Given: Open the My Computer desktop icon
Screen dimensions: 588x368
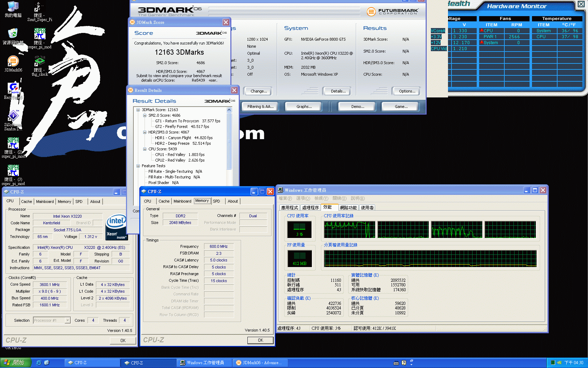Looking at the screenshot, I should pos(13,7).
